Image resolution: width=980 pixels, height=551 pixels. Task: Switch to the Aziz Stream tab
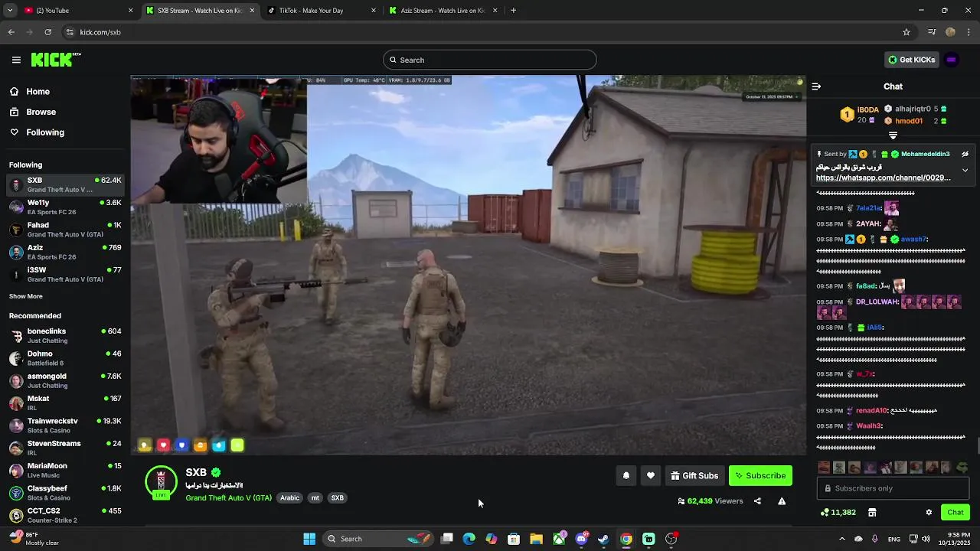click(x=443, y=11)
